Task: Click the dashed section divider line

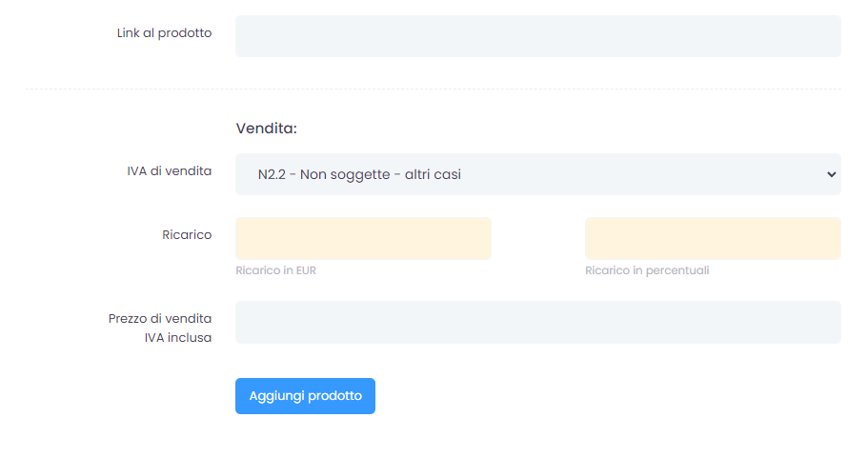Action: (x=433, y=90)
